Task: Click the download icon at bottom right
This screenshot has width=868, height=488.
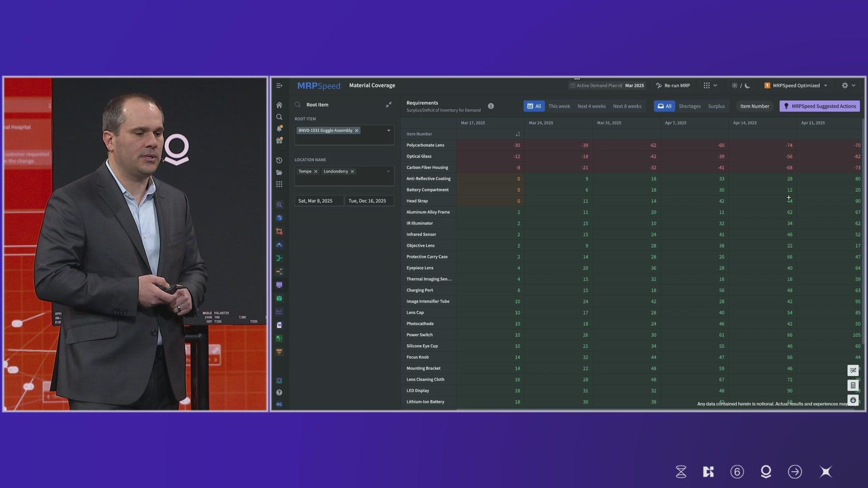Action: 853,400
